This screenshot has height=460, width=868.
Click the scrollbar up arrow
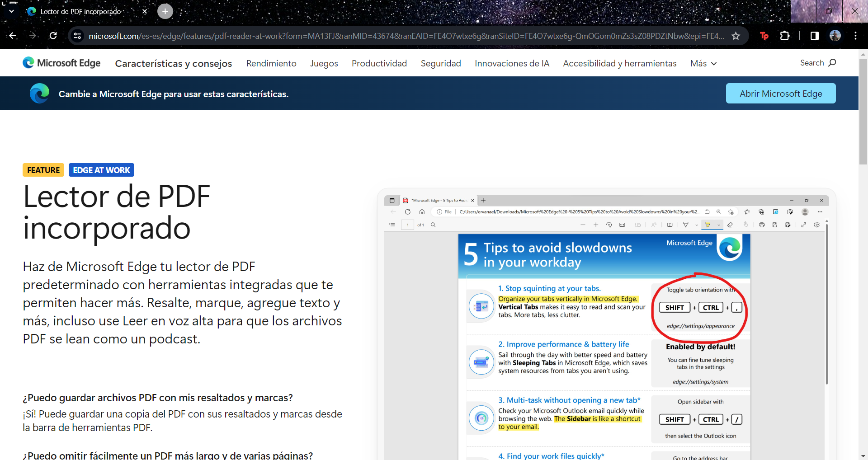pos(863,54)
